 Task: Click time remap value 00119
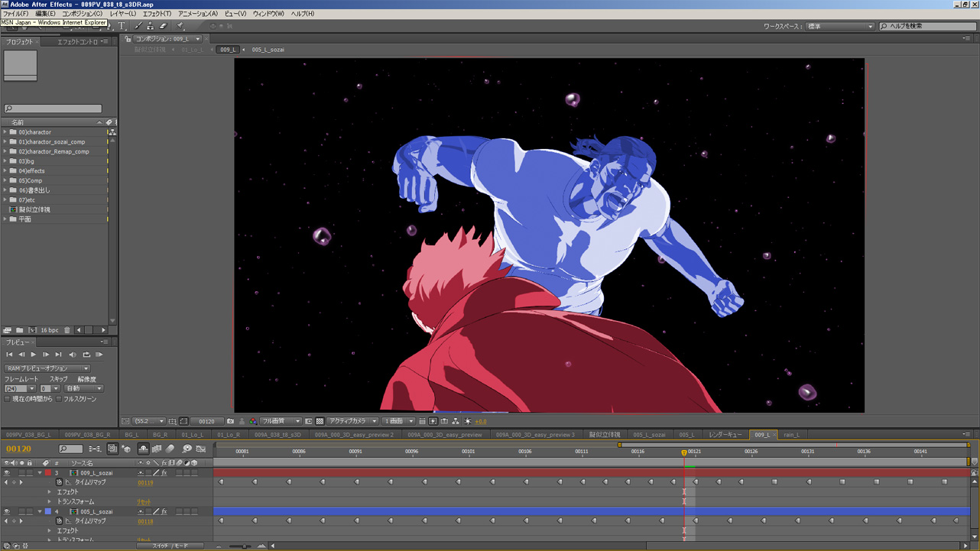145,483
